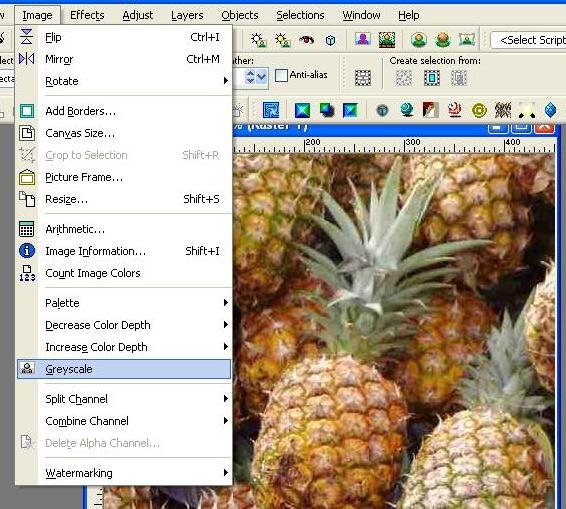566x509 pixels.
Task: Open the Window menu
Action: pos(361,15)
